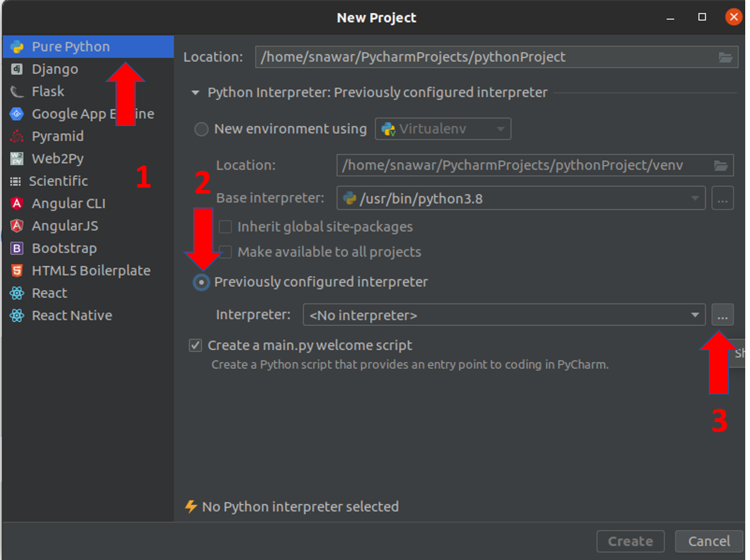The image size is (750, 560).
Task: Select New environment using radio button
Action: [202, 129]
